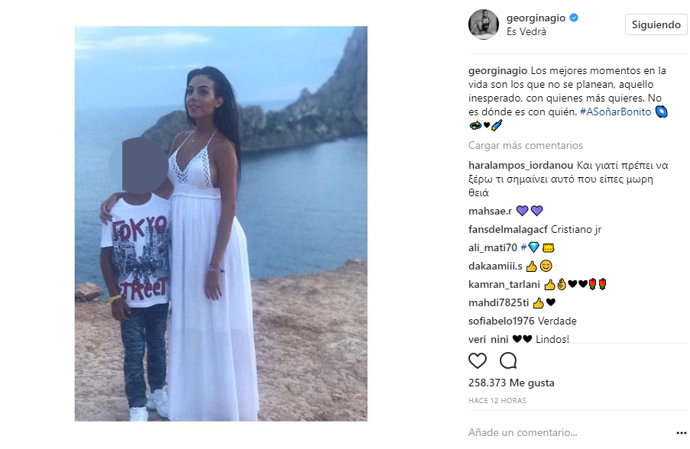This screenshot has height=449, width=690.
Task: Toggle the Siguiendo follow button
Action: click(x=656, y=25)
